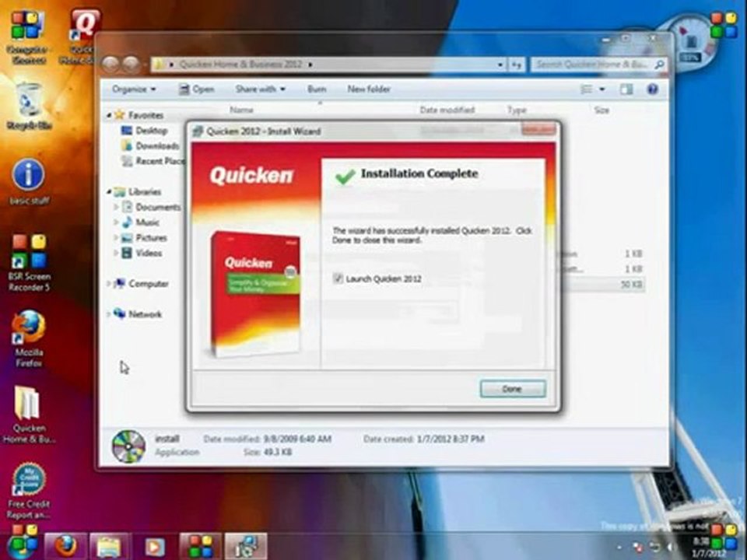
Task: Sort by the Type column header
Action: 517,110
